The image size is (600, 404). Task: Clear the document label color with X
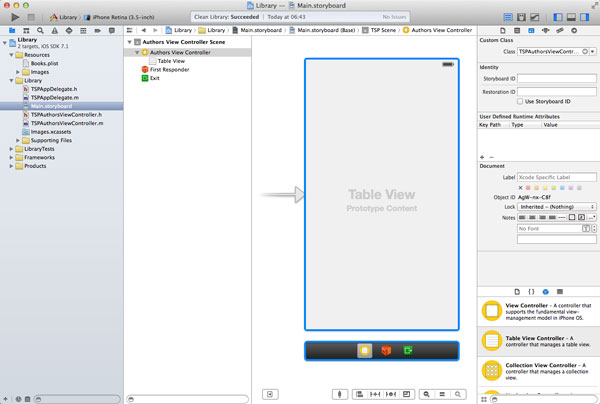point(520,188)
